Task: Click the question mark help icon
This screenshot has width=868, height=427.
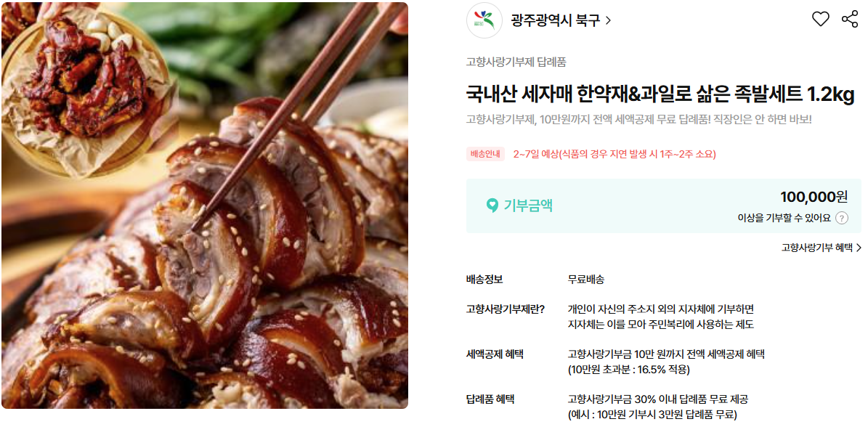Action: click(841, 218)
